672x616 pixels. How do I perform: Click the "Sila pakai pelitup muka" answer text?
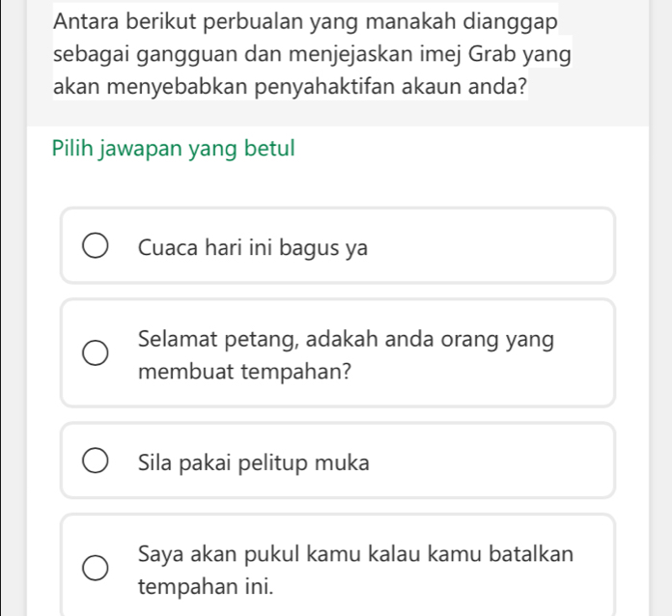click(253, 462)
